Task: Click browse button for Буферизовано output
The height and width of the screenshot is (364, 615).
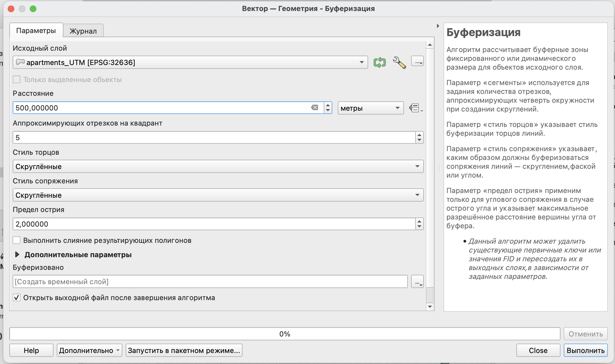Action: [417, 282]
